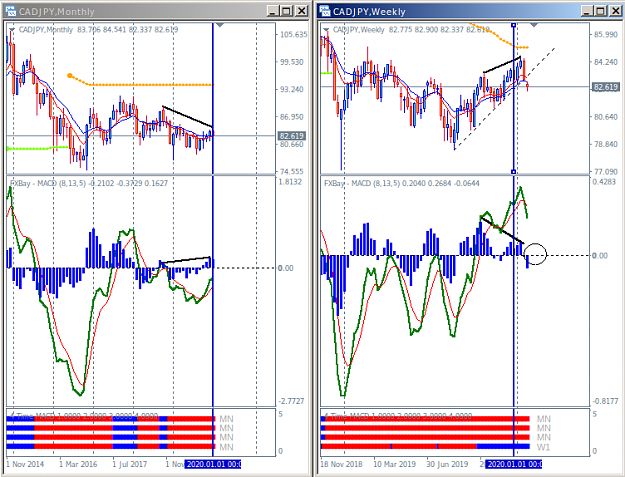Click the CADJPY,Weekly title bar text
Viewport: 625px width, 477px height.
tap(369, 12)
